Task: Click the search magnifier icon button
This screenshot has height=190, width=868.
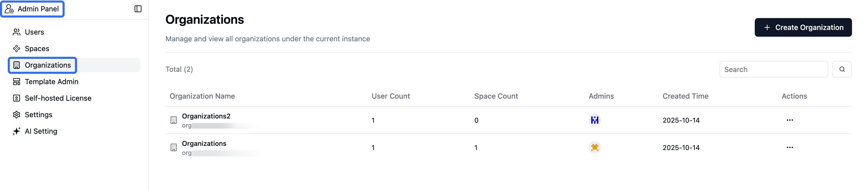Action: (842, 69)
